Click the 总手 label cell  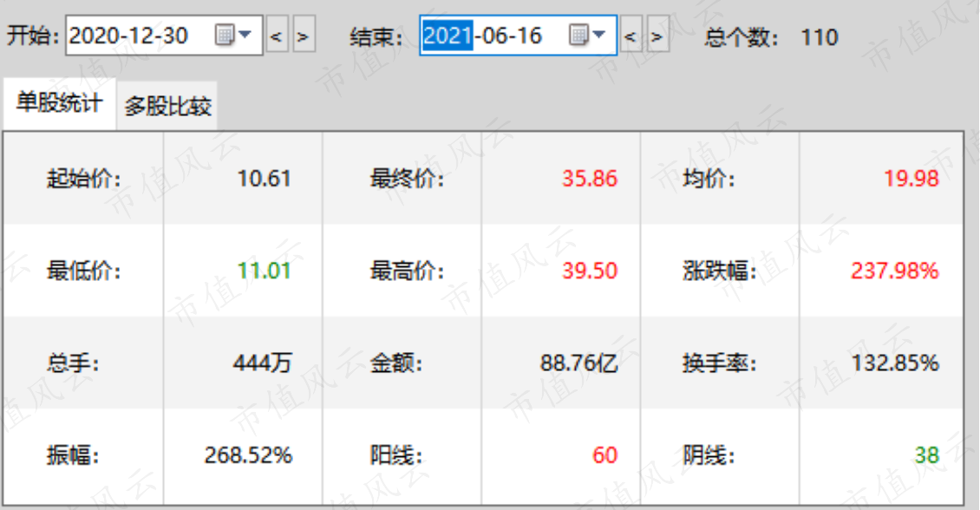83,363
